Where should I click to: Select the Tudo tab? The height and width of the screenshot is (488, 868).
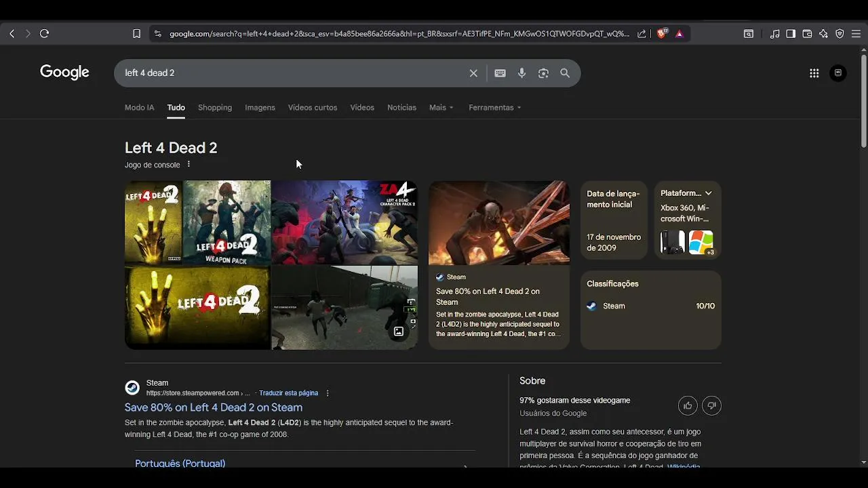(176, 108)
